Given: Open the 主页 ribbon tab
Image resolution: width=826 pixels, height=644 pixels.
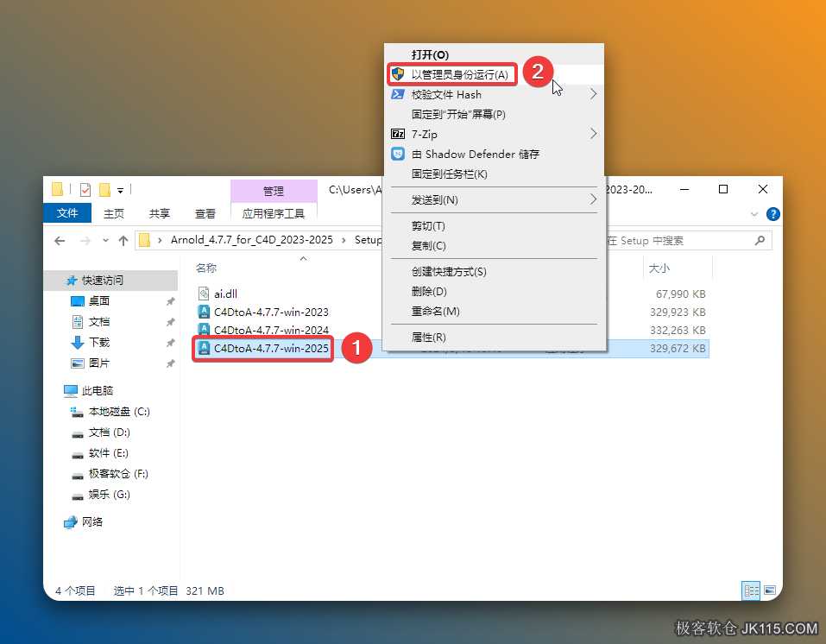Looking at the screenshot, I should [x=113, y=213].
